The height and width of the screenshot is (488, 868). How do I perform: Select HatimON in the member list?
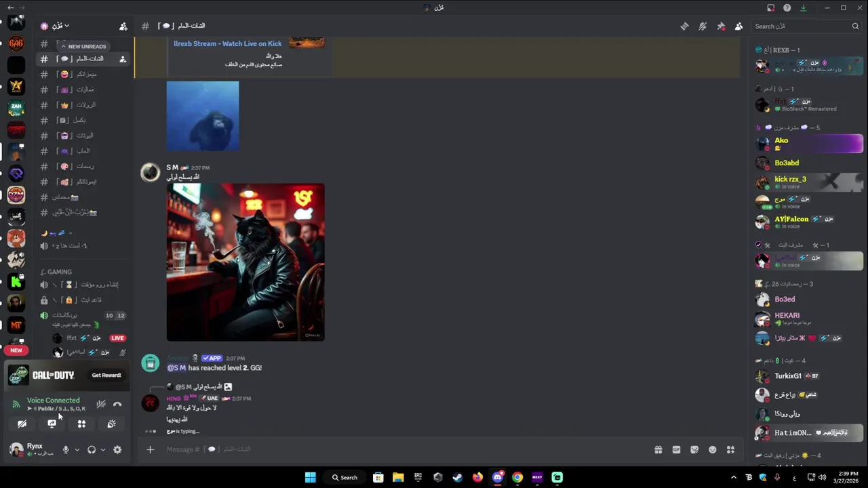tap(808, 432)
